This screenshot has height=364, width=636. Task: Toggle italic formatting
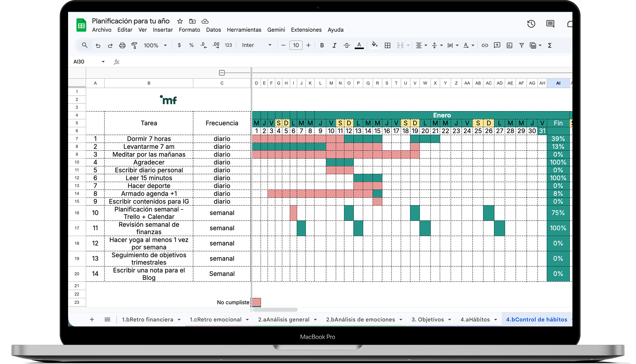tap(334, 46)
